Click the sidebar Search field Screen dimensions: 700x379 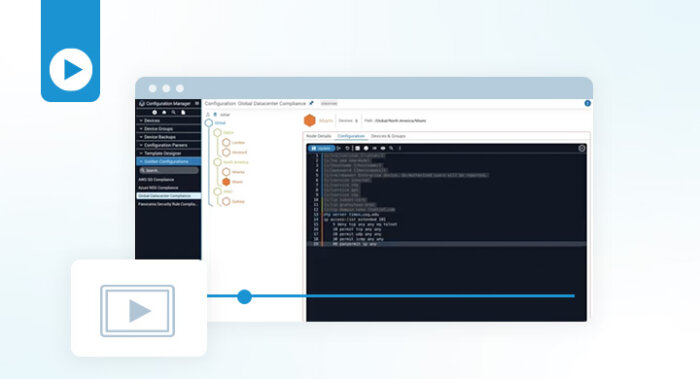tap(168, 171)
